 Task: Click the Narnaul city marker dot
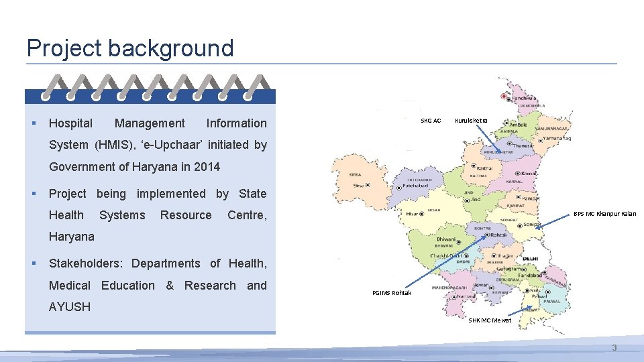click(x=455, y=297)
